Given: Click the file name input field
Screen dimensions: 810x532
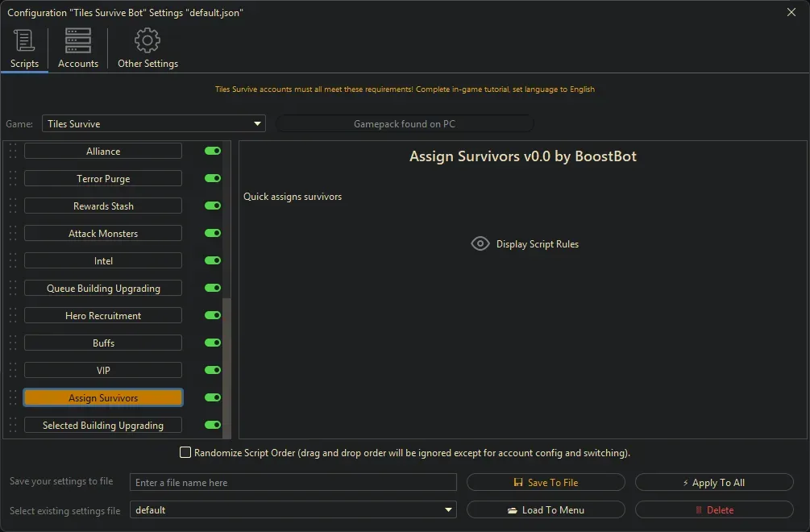Looking at the screenshot, I should tap(293, 483).
